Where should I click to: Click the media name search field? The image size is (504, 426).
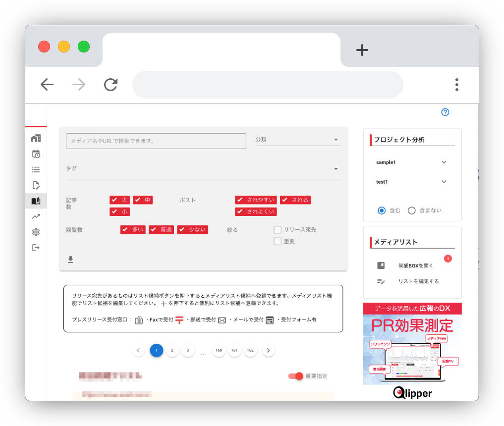(156, 141)
